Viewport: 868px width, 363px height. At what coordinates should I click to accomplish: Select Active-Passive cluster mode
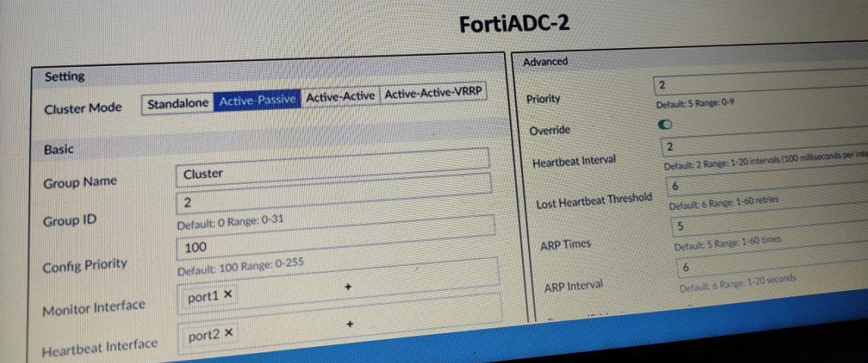[x=258, y=101]
